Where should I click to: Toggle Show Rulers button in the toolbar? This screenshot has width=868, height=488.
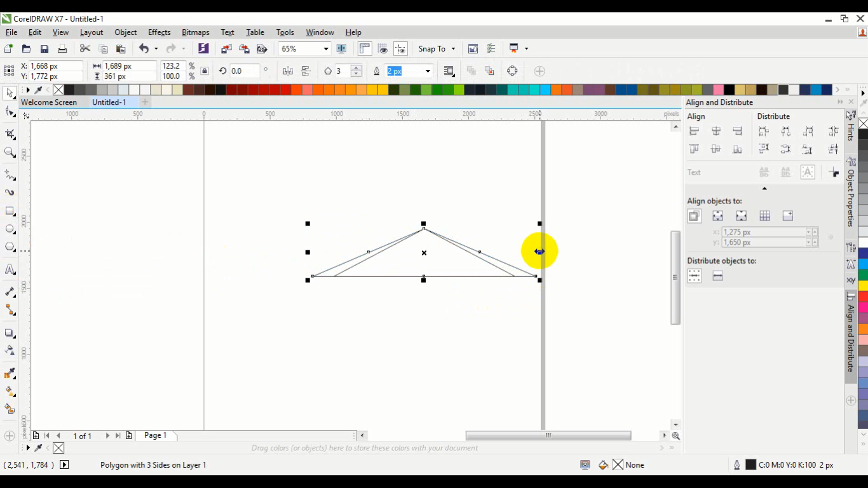click(x=365, y=49)
